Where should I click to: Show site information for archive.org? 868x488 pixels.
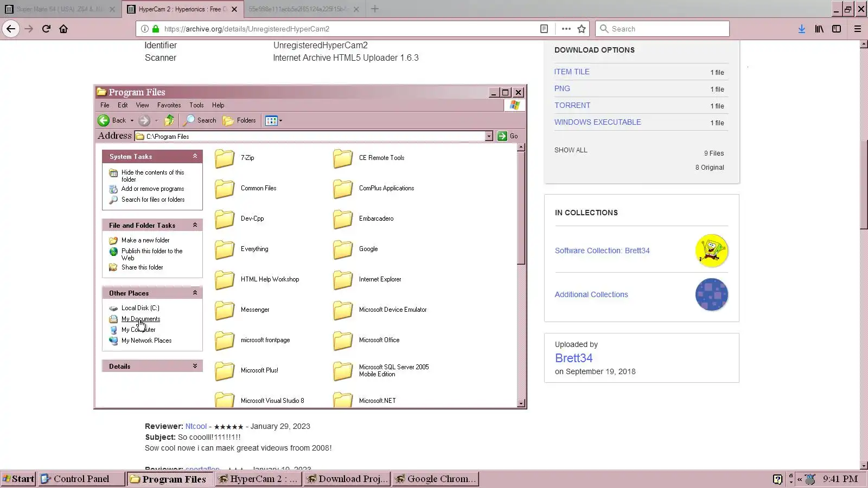click(x=145, y=29)
